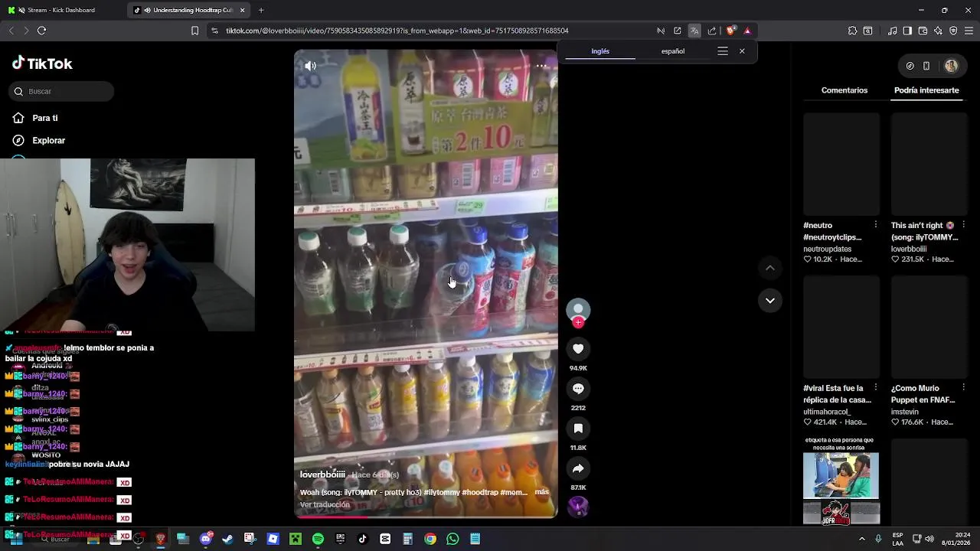Open Brave Wallet icon
This screenshot has width=980, height=551.
click(x=923, y=31)
